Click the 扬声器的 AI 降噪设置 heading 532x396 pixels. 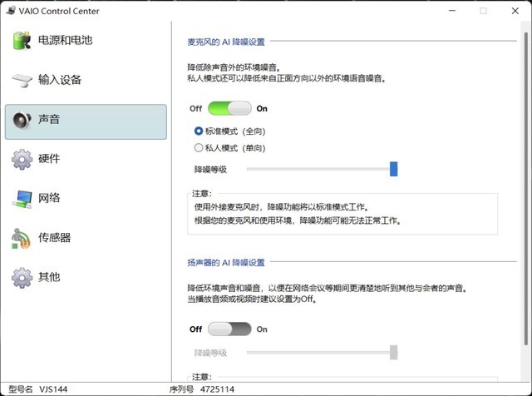click(226, 263)
